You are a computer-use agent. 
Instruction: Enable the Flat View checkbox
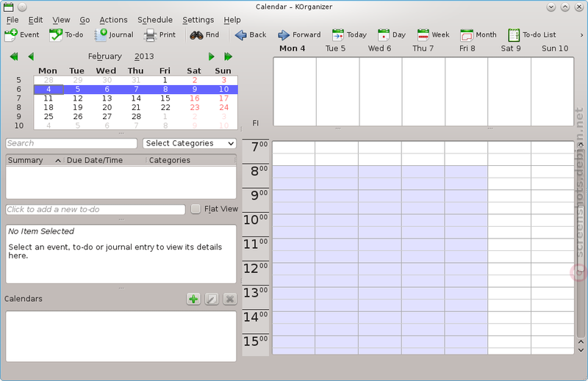coord(196,209)
